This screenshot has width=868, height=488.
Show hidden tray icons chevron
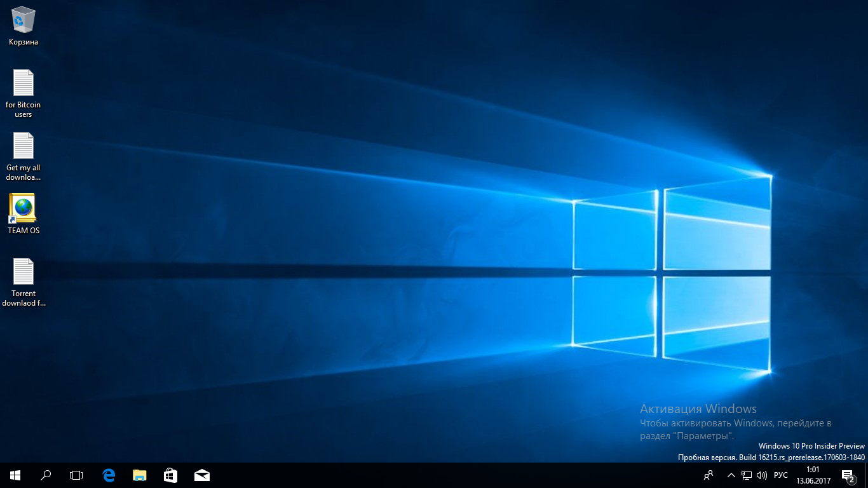(x=731, y=475)
